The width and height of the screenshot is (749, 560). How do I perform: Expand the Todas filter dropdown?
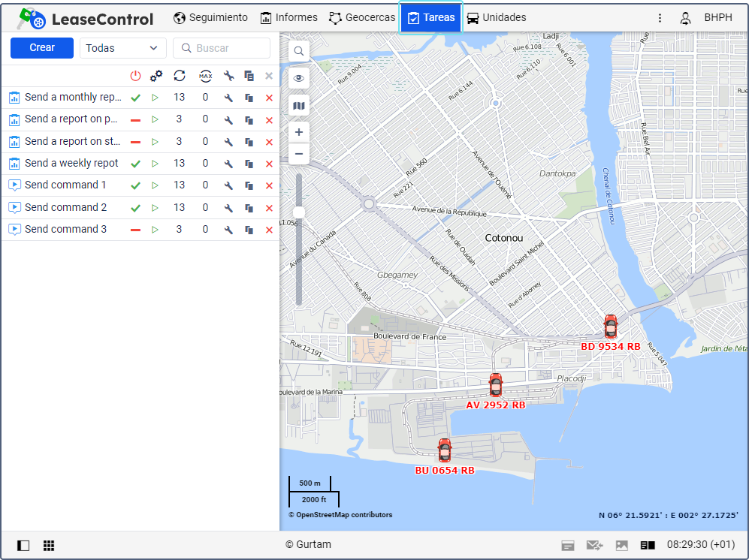click(122, 48)
